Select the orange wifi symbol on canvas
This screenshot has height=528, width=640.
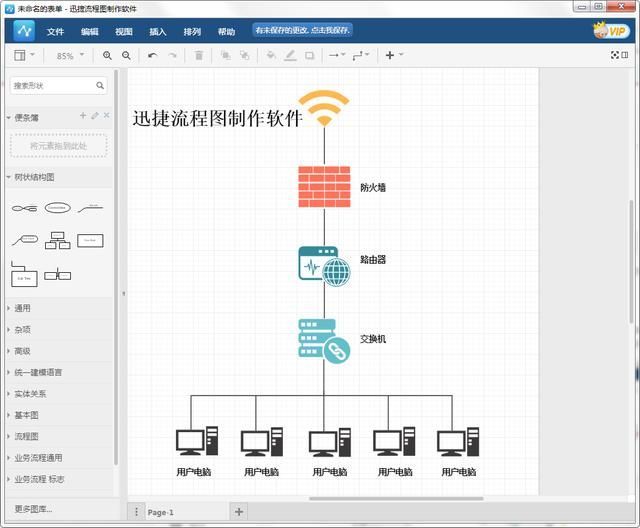(324, 108)
